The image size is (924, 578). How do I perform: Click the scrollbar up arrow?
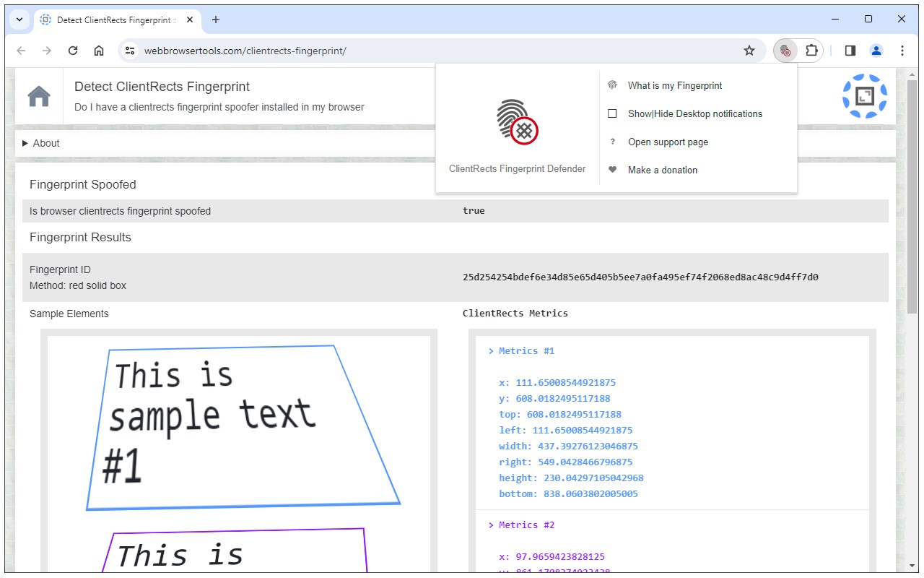(912, 73)
